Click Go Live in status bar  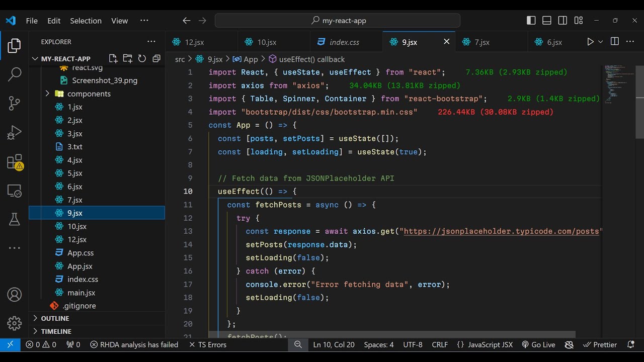coord(538,344)
